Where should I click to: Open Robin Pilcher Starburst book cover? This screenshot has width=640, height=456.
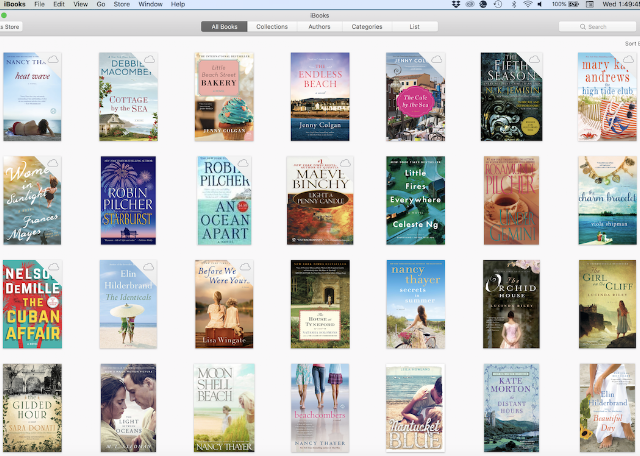tap(128, 200)
